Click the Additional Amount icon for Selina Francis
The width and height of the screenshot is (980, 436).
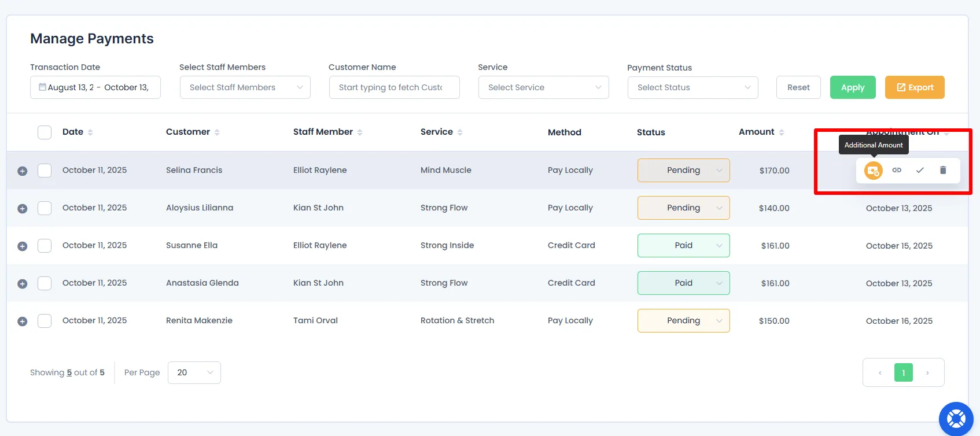point(873,171)
